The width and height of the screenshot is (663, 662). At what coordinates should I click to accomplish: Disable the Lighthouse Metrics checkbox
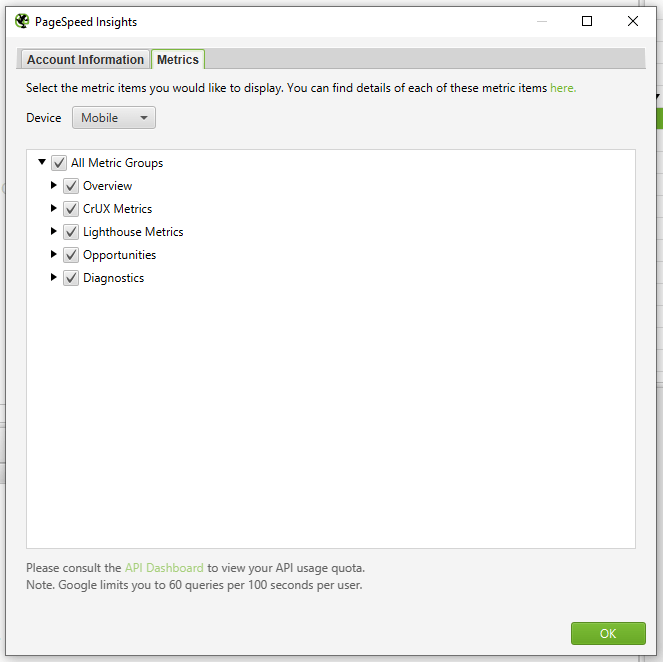pos(71,232)
